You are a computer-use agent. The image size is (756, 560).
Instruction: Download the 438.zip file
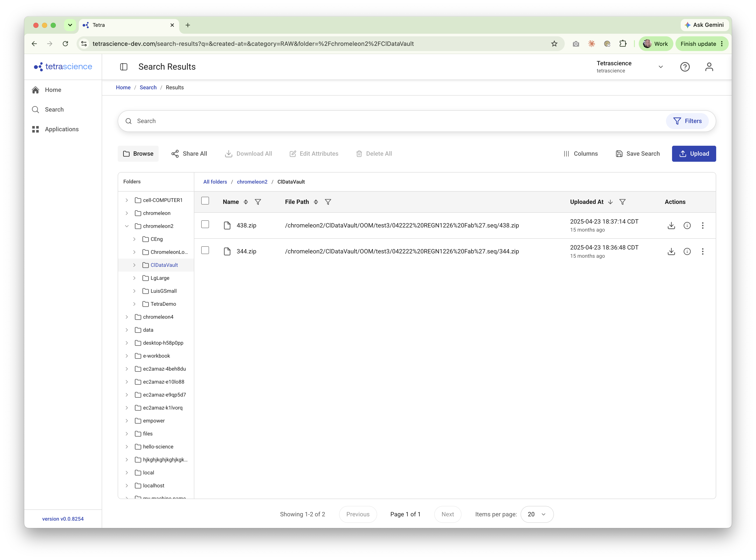[x=671, y=226]
